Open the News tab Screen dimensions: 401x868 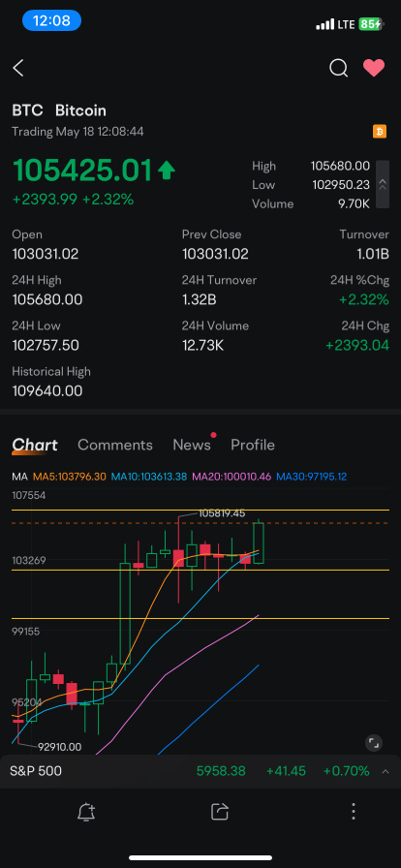[x=192, y=445]
